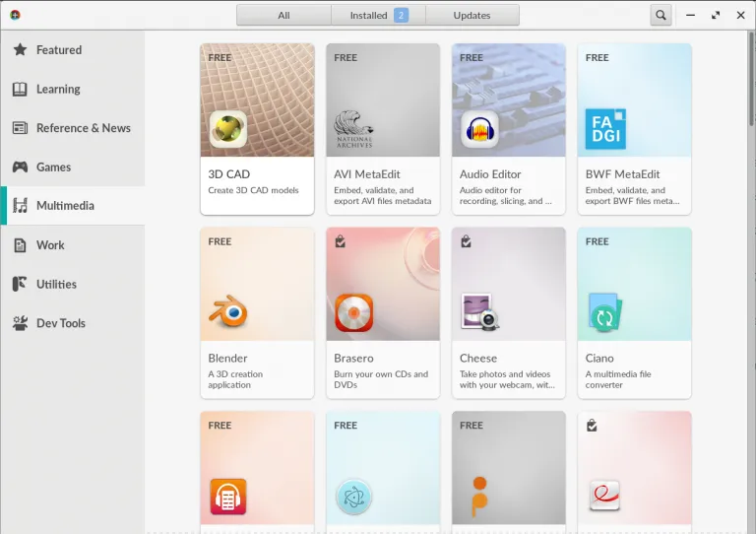Select the Multimedia category label
This screenshot has width=756, height=534.
[65, 206]
